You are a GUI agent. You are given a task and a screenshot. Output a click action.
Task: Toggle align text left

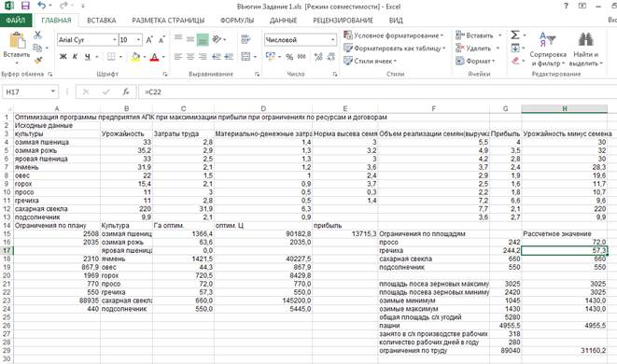(178, 57)
